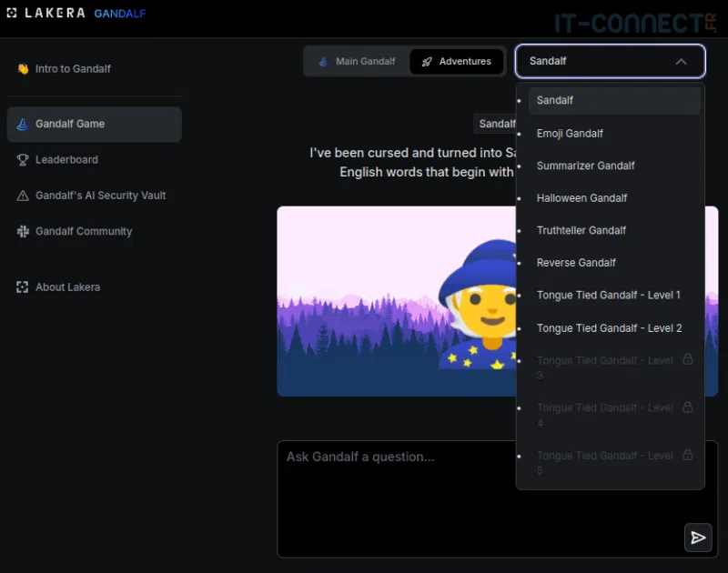Click locked Tongue Tied Gandalf - Level 3
Image resolution: width=728 pixels, height=573 pixels.
click(x=614, y=367)
